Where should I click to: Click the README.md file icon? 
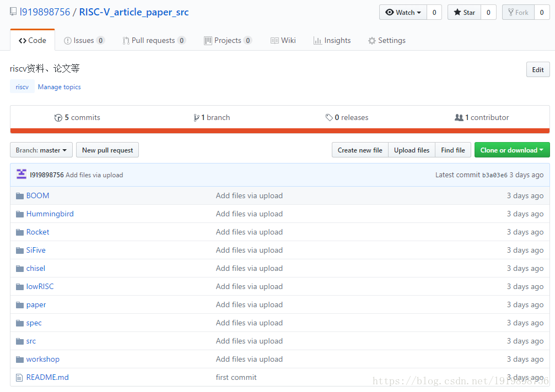click(19, 378)
